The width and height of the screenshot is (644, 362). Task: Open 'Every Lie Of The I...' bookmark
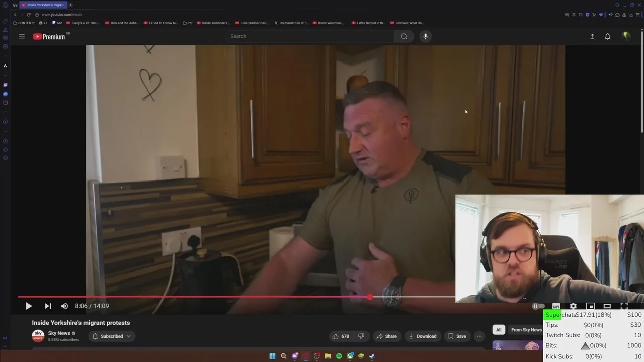click(x=83, y=23)
